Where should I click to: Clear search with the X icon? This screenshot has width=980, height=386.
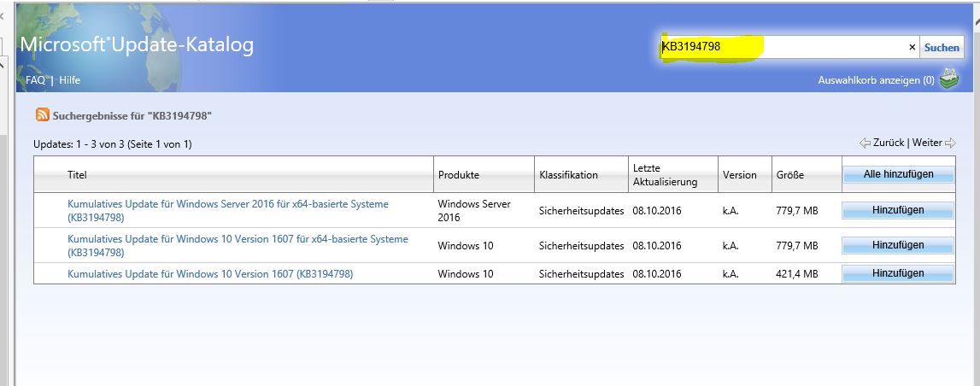pyautogui.click(x=912, y=48)
